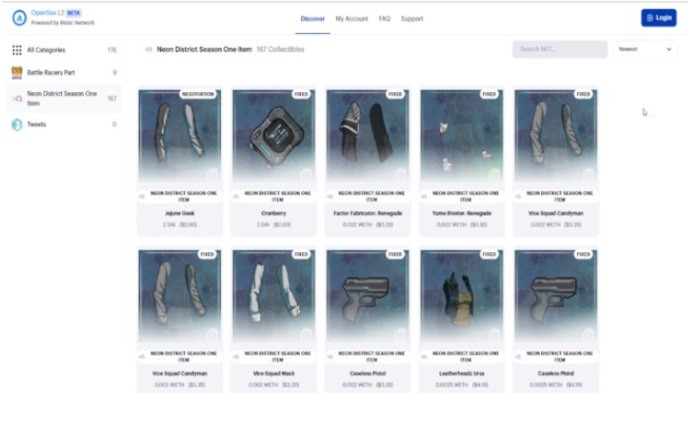688x434 pixels.
Task: Click the FIXED badge on Yumo Riveter card
Action: pos(489,94)
